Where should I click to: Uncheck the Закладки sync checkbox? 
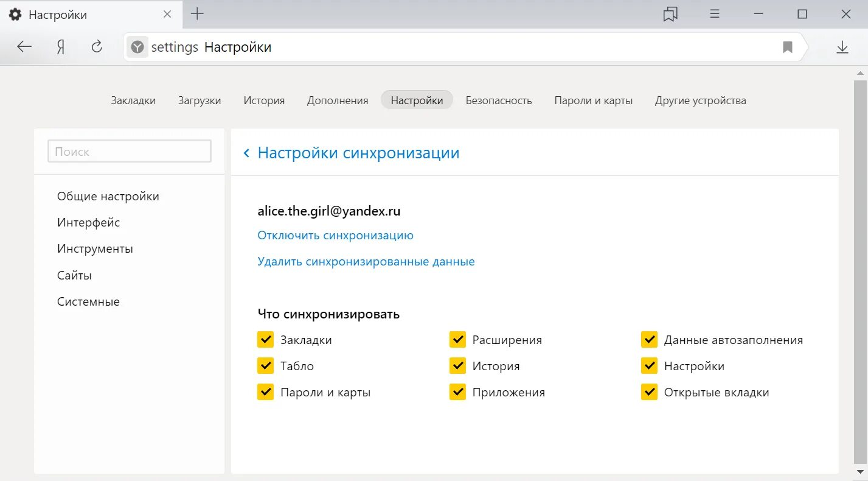(x=265, y=340)
